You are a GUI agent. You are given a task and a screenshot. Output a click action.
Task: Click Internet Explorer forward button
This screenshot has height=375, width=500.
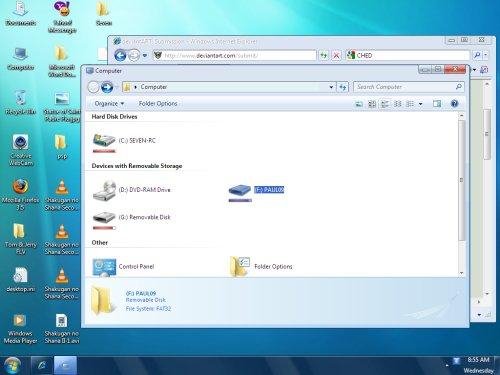pos(134,55)
